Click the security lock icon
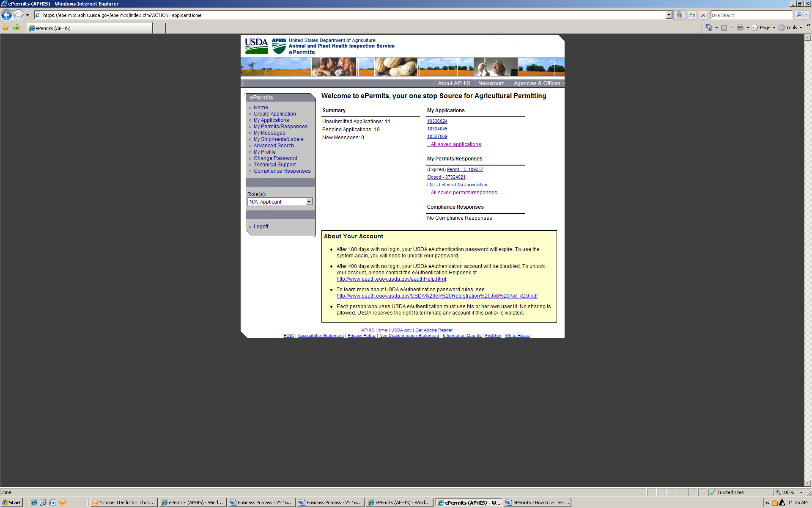The width and height of the screenshot is (812, 508). click(679, 15)
